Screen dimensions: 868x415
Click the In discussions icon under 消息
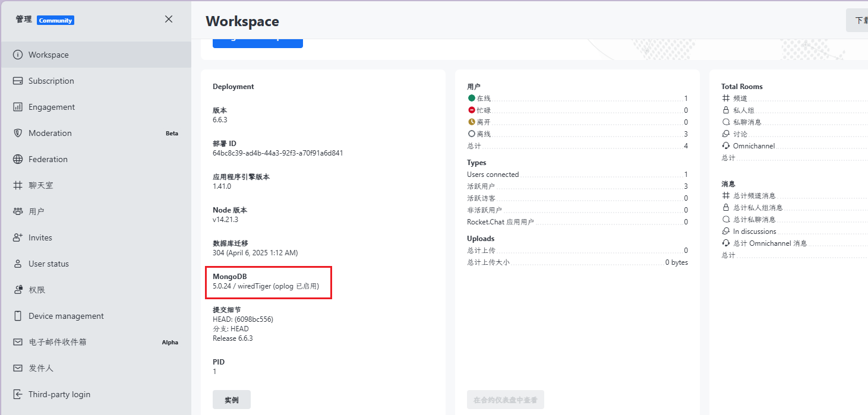[x=725, y=231]
